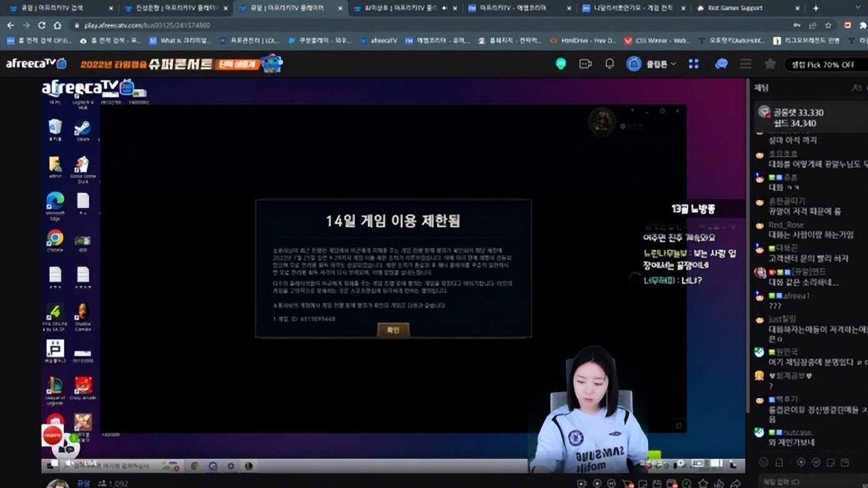Open the blue apps grid icon
The height and width of the screenshot is (488, 868).
click(694, 64)
